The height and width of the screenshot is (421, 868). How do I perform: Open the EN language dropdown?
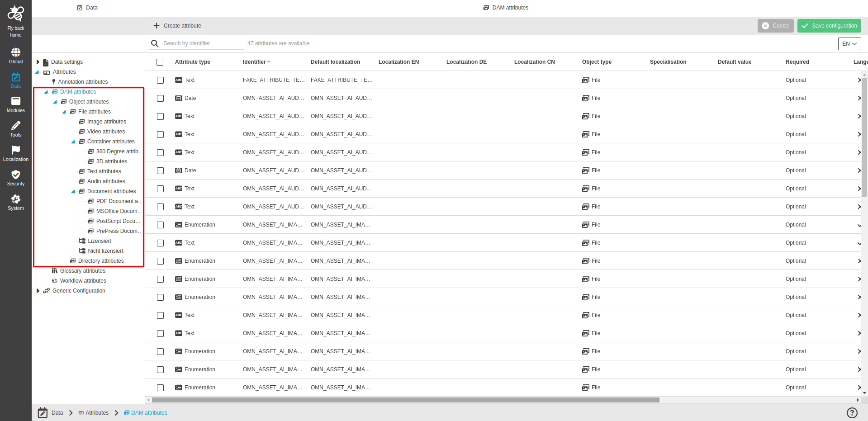[x=849, y=43]
